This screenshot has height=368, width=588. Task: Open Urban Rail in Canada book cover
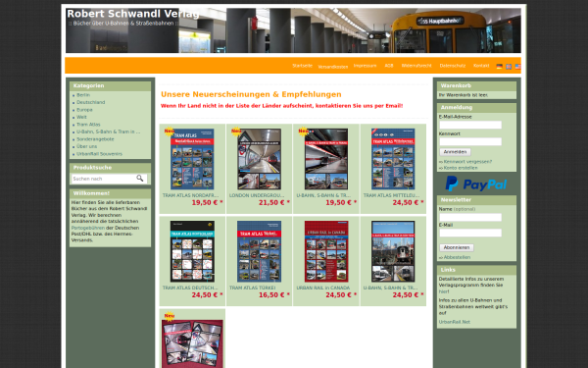pyautogui.click(x=326, y=251)
